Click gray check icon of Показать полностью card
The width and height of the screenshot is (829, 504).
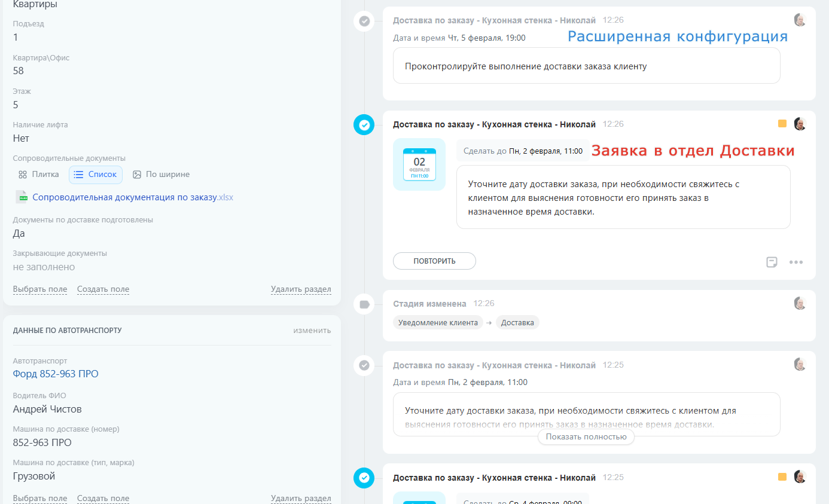(364, 365)
